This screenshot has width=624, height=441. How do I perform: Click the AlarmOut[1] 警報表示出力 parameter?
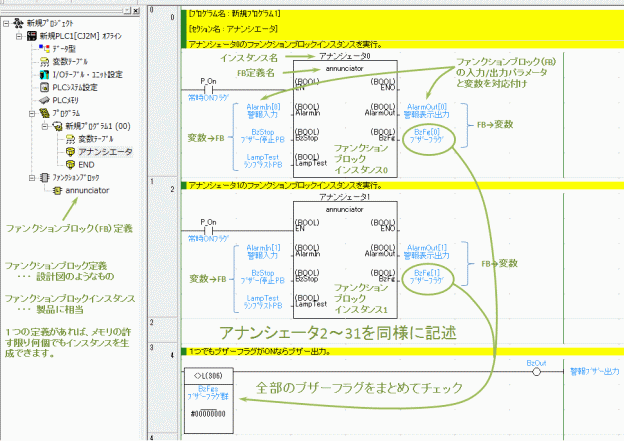(427, 252)
